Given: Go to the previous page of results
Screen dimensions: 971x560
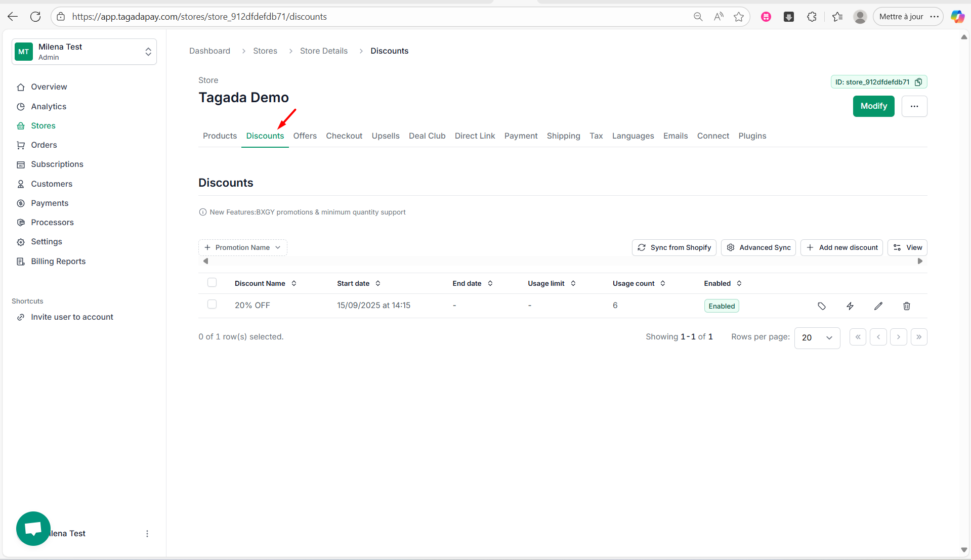Looking at the screenshot, I should click(x=878, y=337).
